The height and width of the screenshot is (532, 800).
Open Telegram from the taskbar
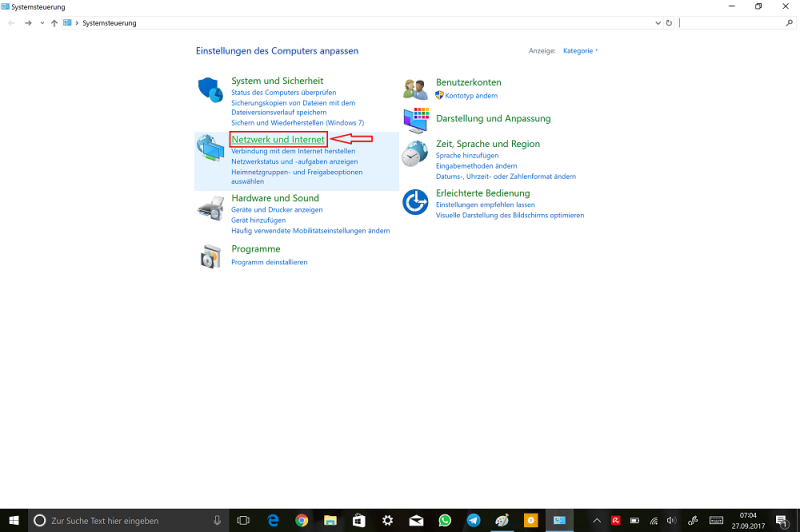(473, 520)
